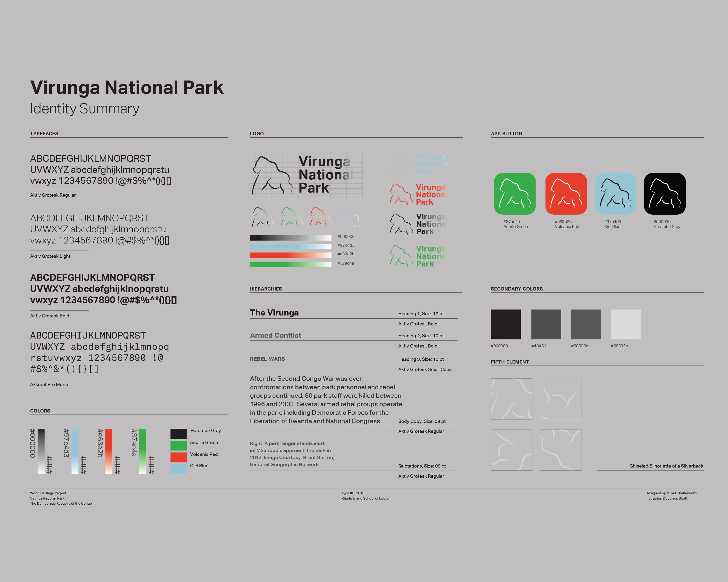Image resolution: width=728 pixels, height=582 pixels.
Task: Click the 'REBEL WARS' heading 3 sample
Action: (x=267, y=359)
